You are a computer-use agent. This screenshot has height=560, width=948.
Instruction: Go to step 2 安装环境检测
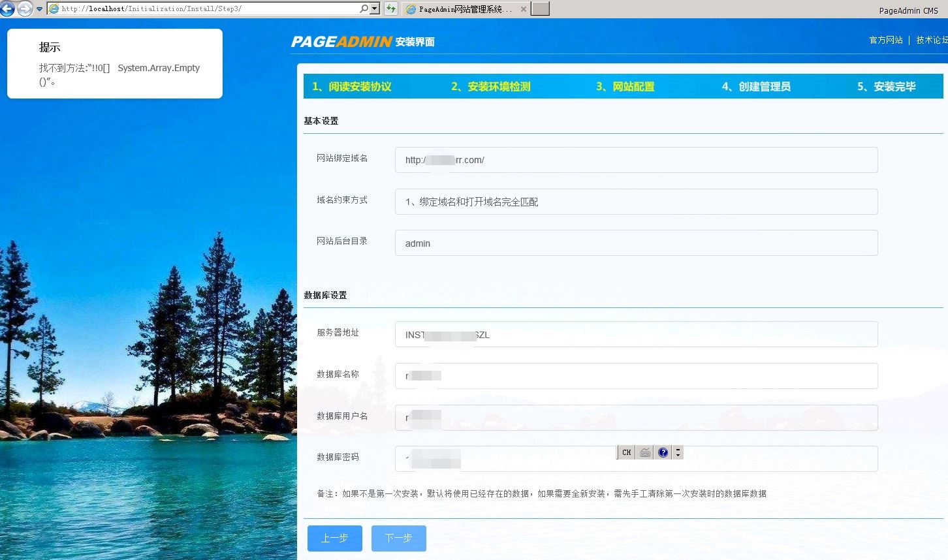(490, 86)
